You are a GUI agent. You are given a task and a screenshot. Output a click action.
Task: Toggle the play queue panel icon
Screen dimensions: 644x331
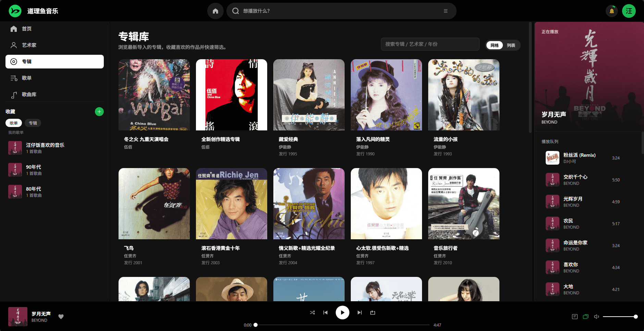pos(585,317)
